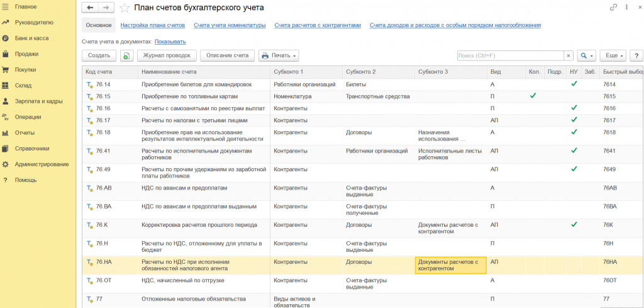Select НДС, начисленный по отгрузке row
Viewport: 644px width, 308px height.
tap(363, 283)
